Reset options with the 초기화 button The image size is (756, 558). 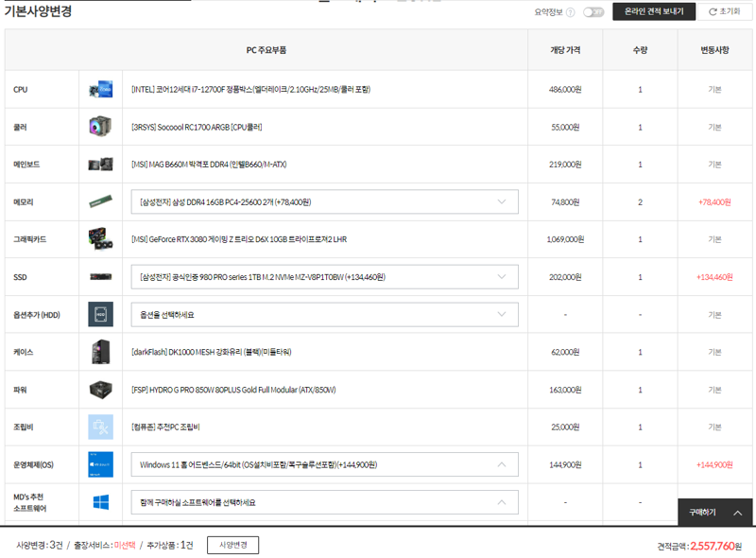[x=725, y=11]
